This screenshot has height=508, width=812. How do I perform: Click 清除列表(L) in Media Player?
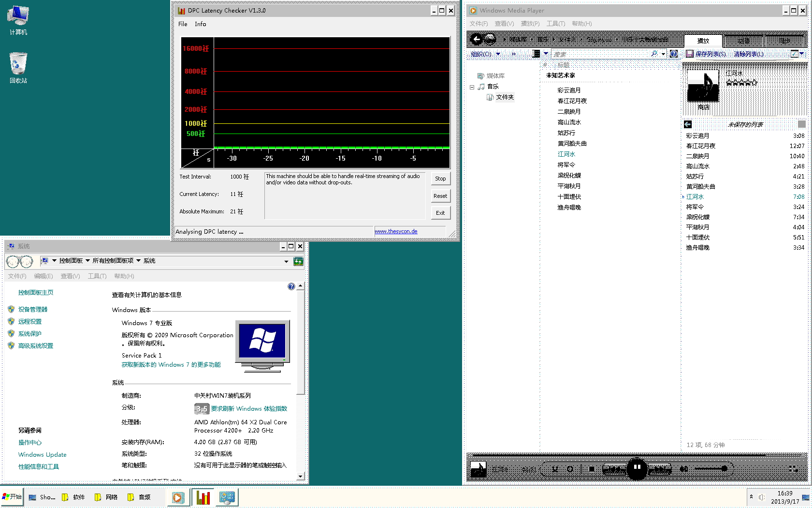click(x=749, y=54)
